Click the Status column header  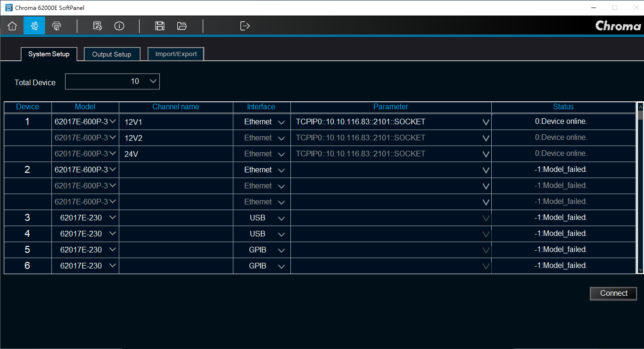point(563,107)
